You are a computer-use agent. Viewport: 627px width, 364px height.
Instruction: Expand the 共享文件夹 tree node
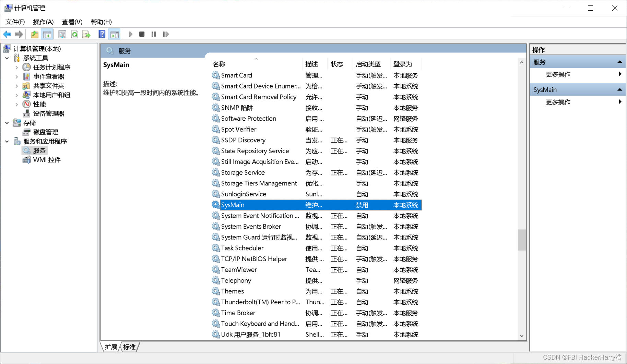coord(16,86)
